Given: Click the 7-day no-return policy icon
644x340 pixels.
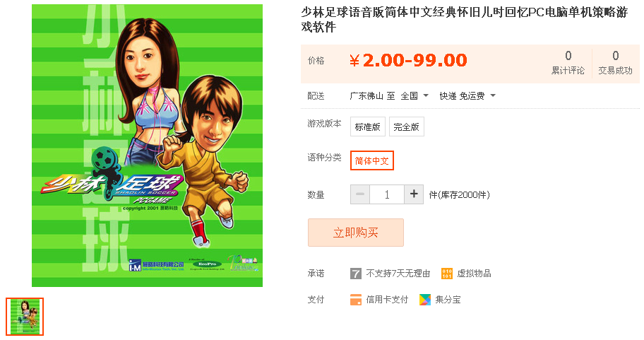Looking at the screenshot, I should (355, 274).
